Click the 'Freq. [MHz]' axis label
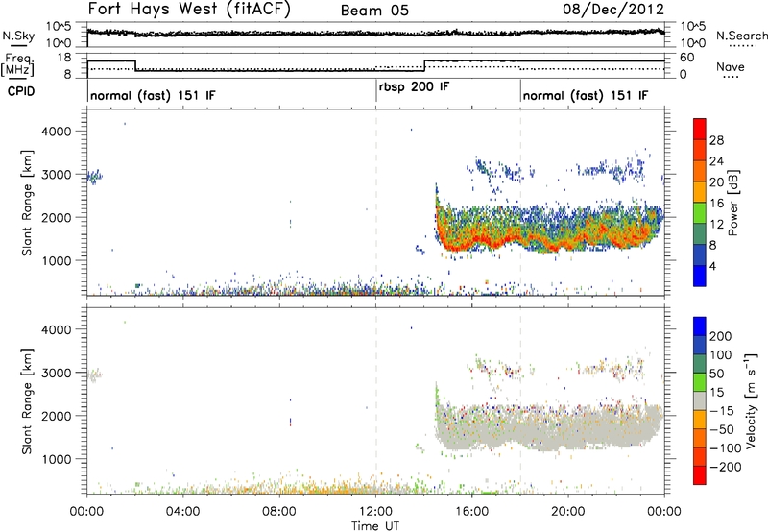The image size is (768, 532). 18,65
